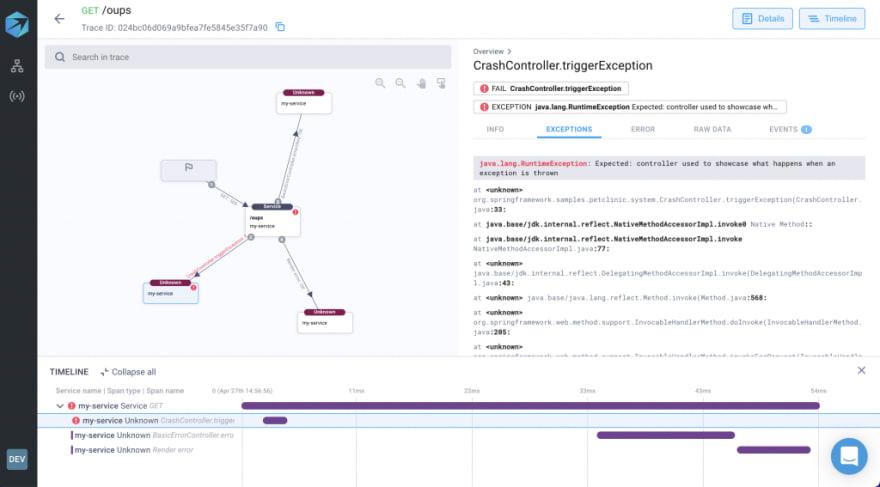Click the Render error timeline bar
This screenshot has height=487, width=880.
coord(773,450)
